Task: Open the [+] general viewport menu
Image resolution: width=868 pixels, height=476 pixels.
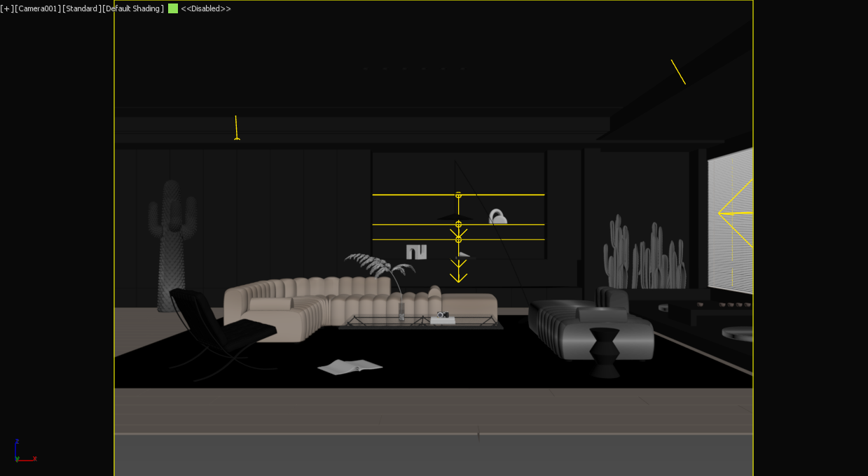Action: coord(7,9)
